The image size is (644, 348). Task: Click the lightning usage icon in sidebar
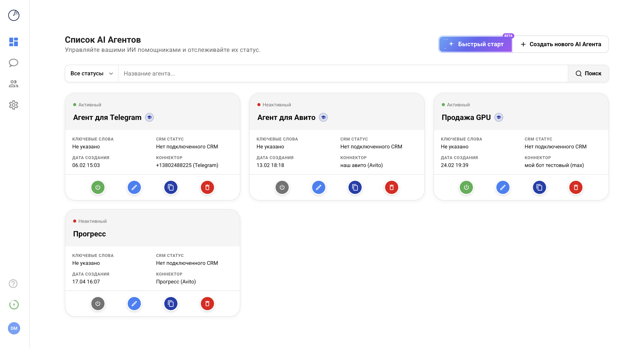click(x=14, y=304)
